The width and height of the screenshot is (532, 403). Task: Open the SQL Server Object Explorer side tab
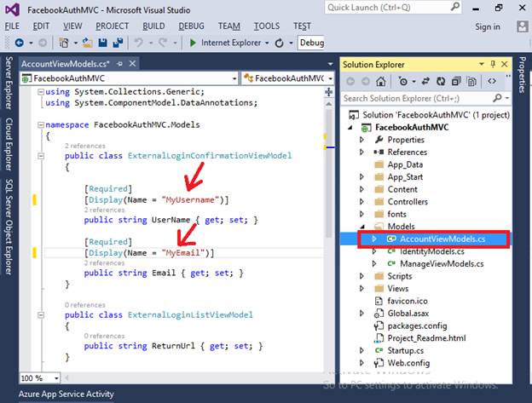(9, 227)
